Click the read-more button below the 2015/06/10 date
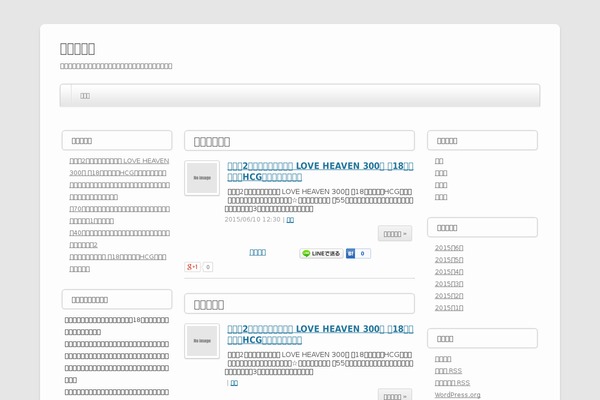This screenshot has width=600, height=400. [x=395, y=233]
